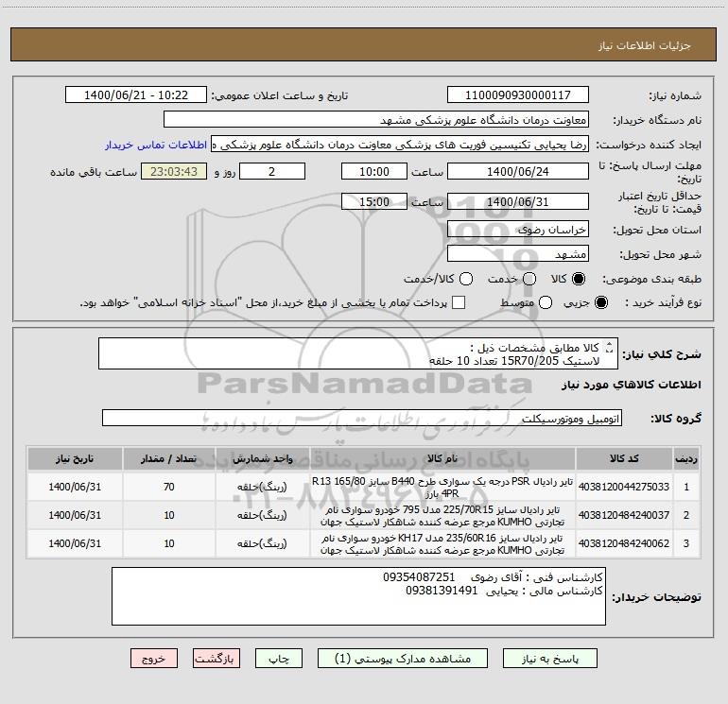
Task: Click the بازگشت back button
Action: click(x=217, y=659)
